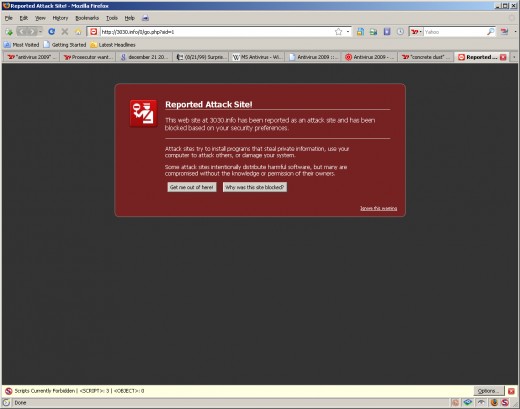Go forward with the Forward arrow button
Viewport: 520px width, 409px height.
[x=32, y=32]
